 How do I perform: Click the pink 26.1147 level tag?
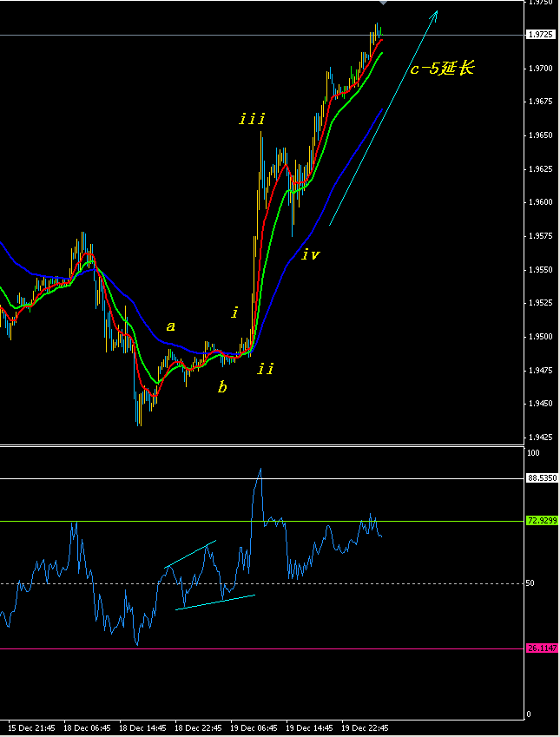[x=542, y=648]
